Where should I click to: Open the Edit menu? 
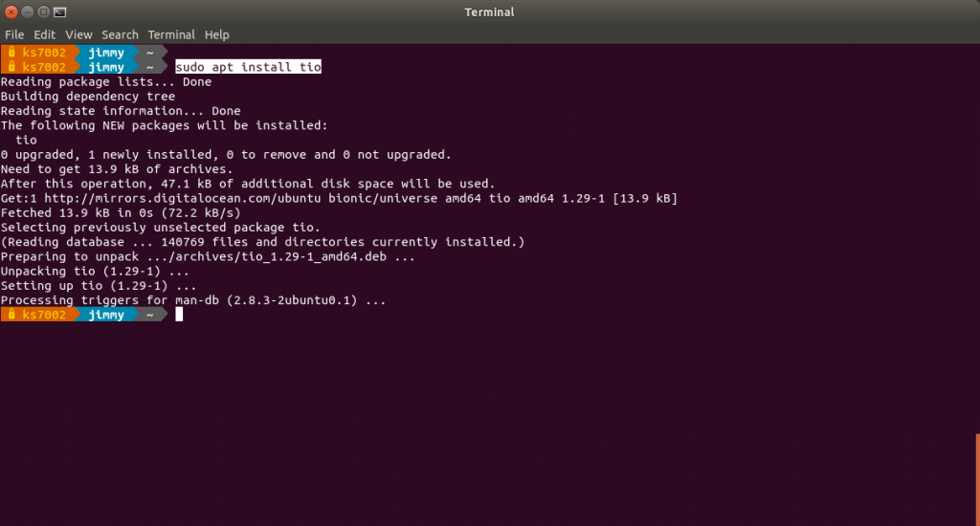pos(44,34)
